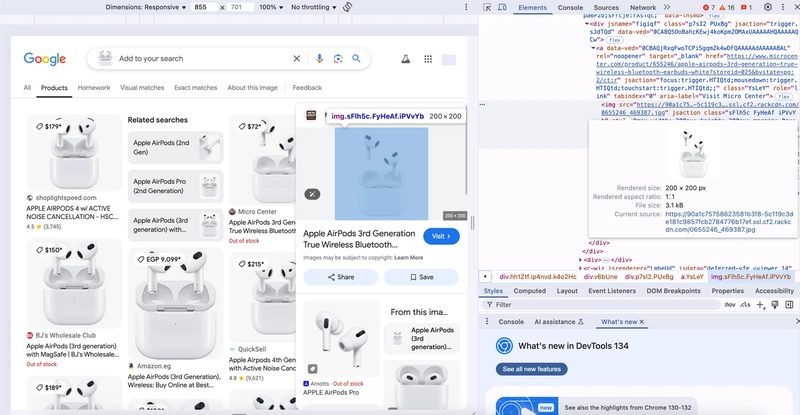Click the Visit button for Micro Center
The width and height of the screenshot is (800, 415).
pyautogui.click(x=441, y=236)
